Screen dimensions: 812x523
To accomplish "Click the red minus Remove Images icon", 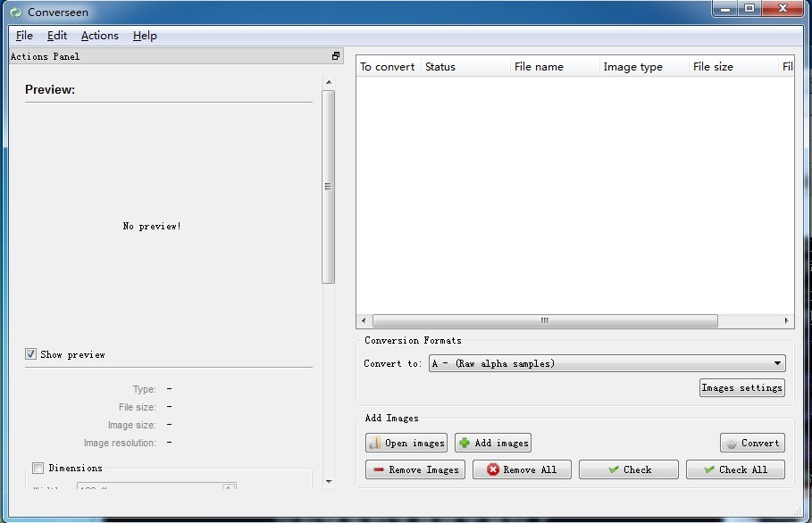I will coord(379,469).
